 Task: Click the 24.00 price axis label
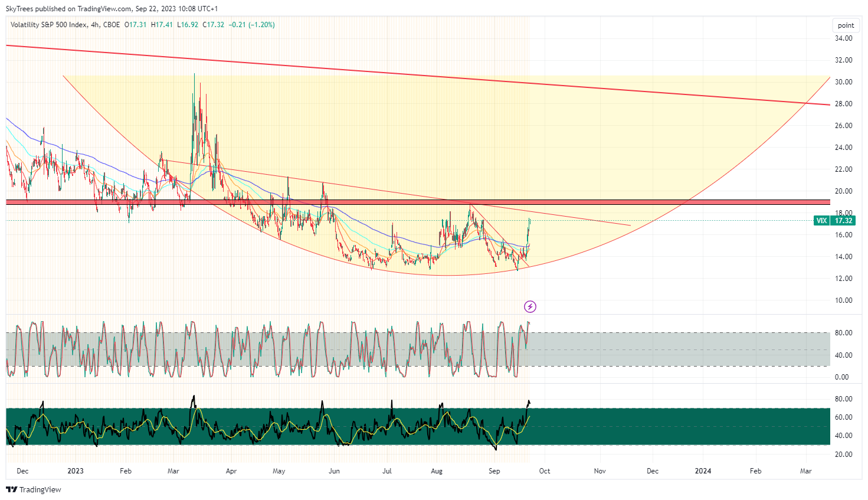844,148
